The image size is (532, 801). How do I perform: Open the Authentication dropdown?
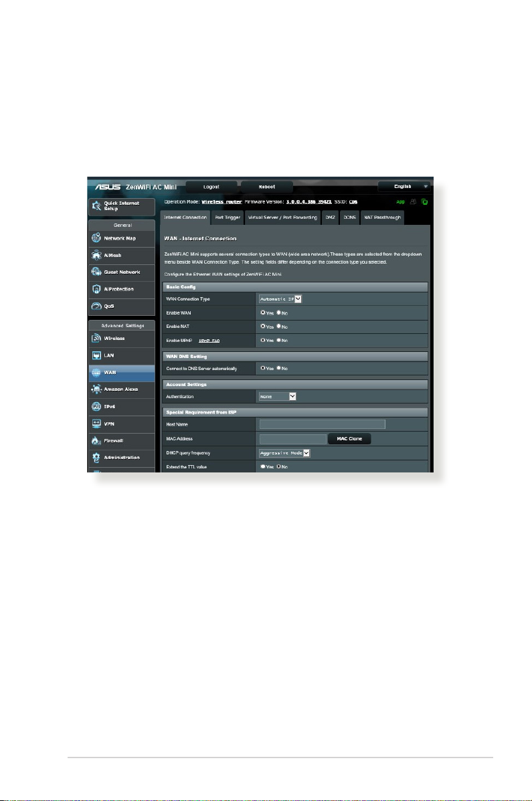(278, 396)
